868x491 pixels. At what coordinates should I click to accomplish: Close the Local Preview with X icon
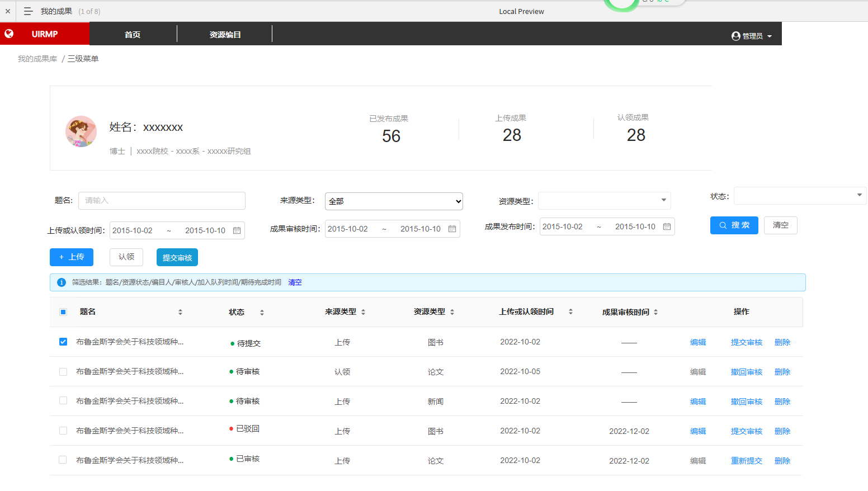(8, 11)
